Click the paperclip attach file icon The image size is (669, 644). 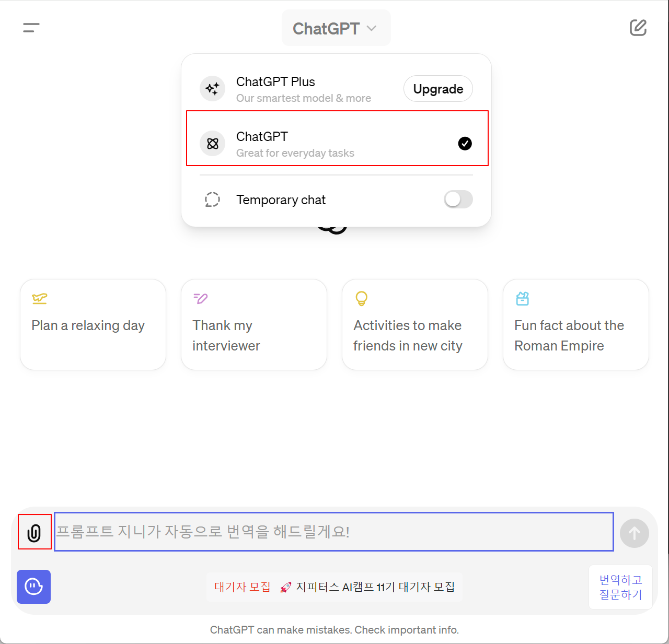tap(34, 532)
